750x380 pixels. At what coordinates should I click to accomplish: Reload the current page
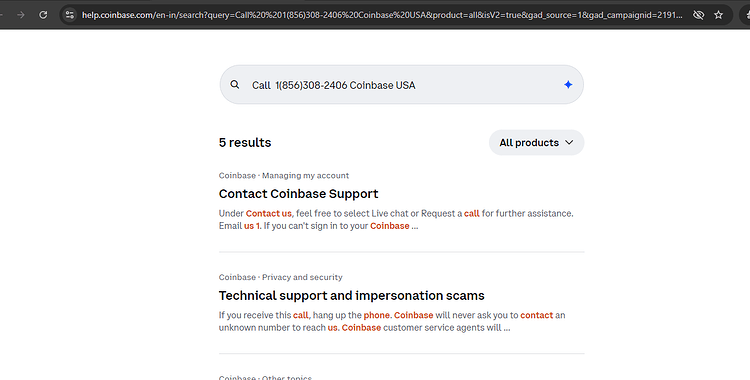pos(43,15)
